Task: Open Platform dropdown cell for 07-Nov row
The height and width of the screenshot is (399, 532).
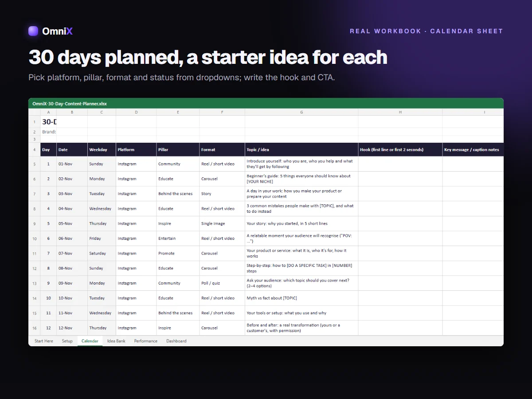Action: click(136, 254)
